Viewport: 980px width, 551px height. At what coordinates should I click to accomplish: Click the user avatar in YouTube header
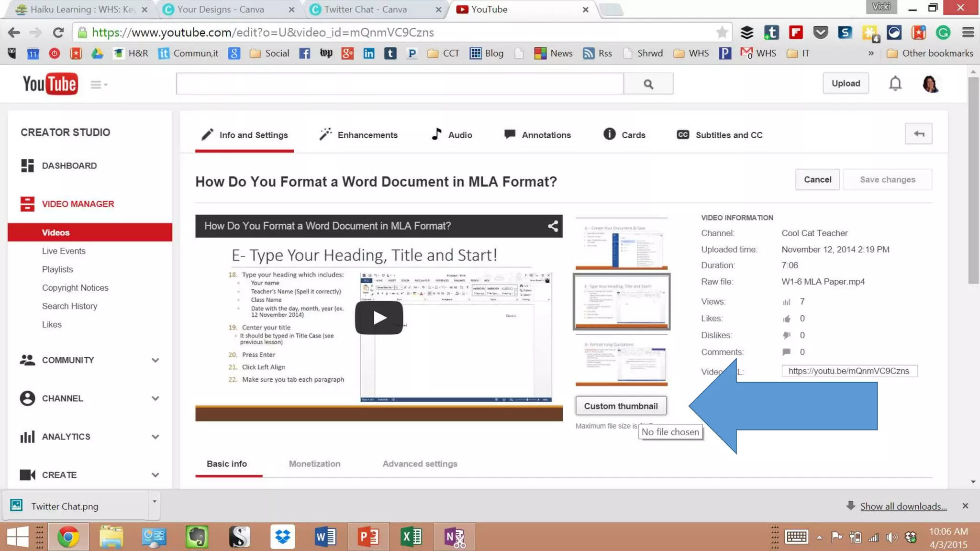[930, 84]
